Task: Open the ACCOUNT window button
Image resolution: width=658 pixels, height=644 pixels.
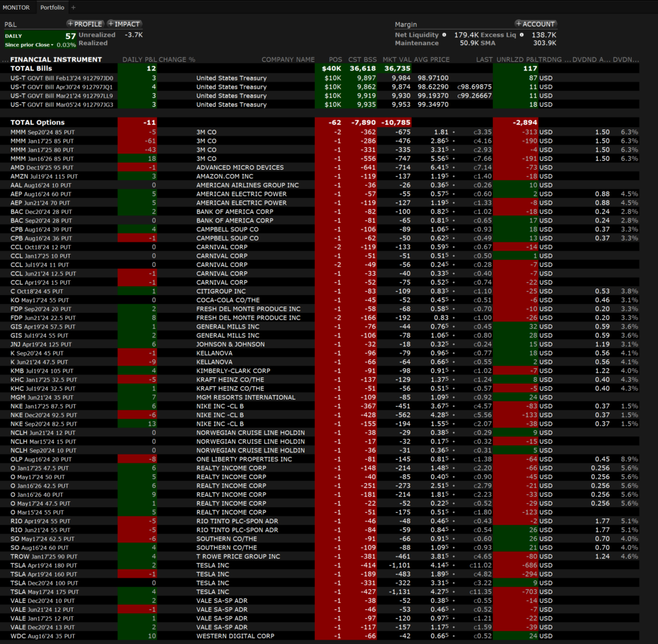Action: point(535,24)
